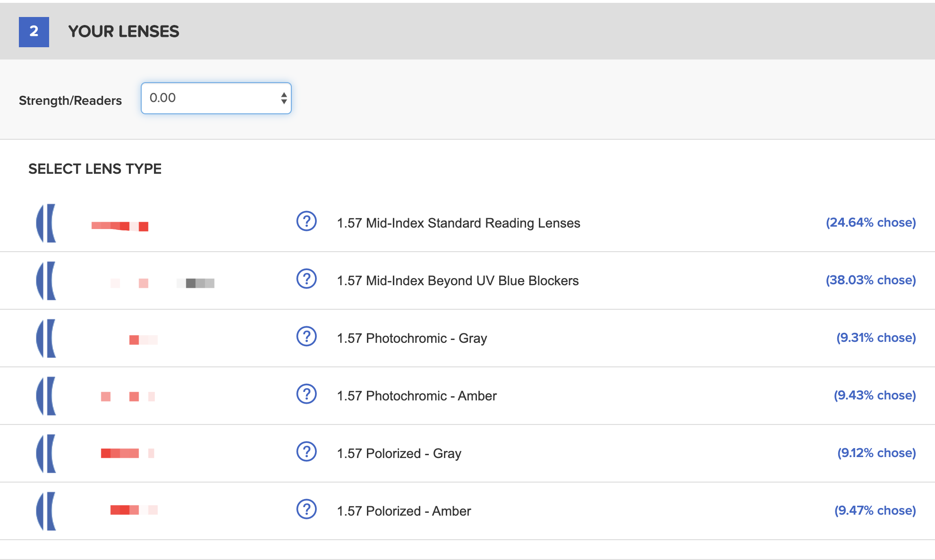Click the Strength/Readers label
Image resolution: width=935 pixels, height=560 pixels.
pyautogui.click(x=70, y=101)
